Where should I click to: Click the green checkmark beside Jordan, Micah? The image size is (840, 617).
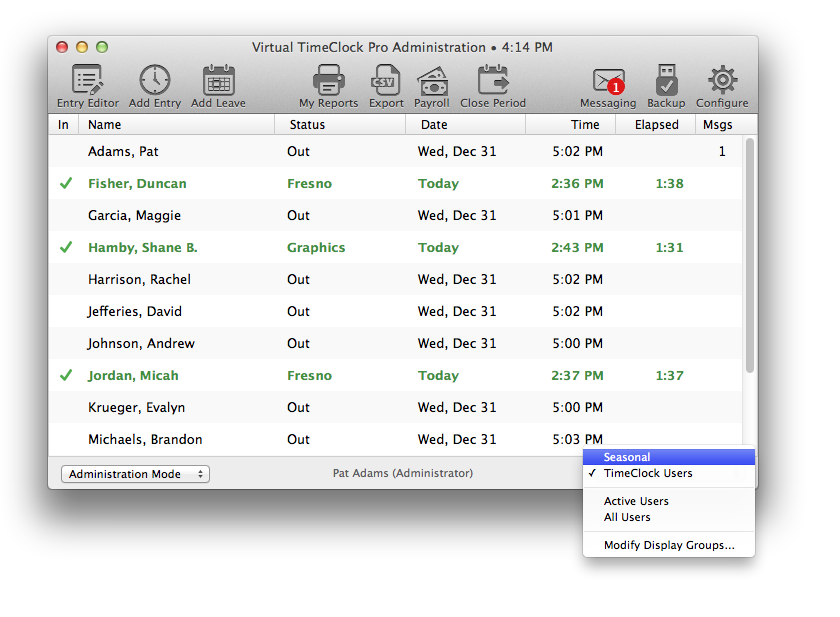[66, 375]
